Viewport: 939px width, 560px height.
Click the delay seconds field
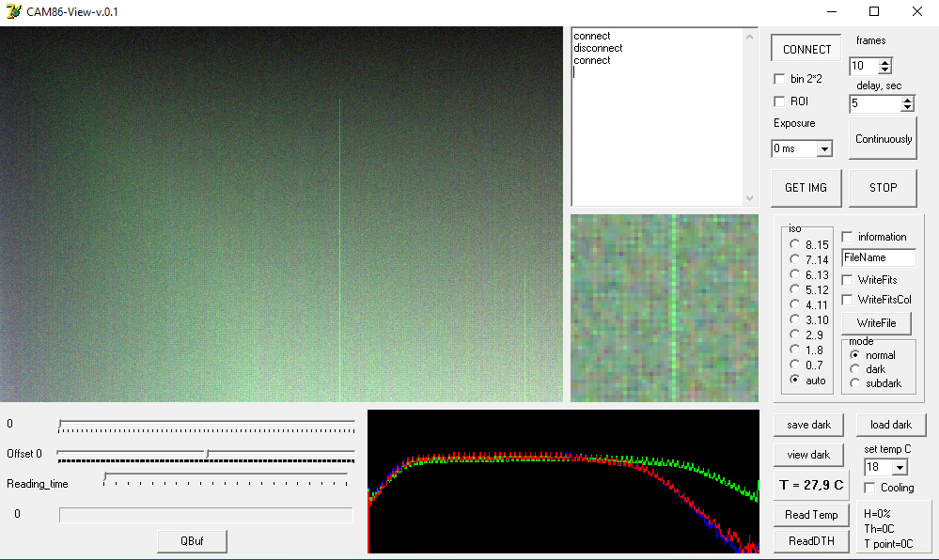click(x=875, y=103)
